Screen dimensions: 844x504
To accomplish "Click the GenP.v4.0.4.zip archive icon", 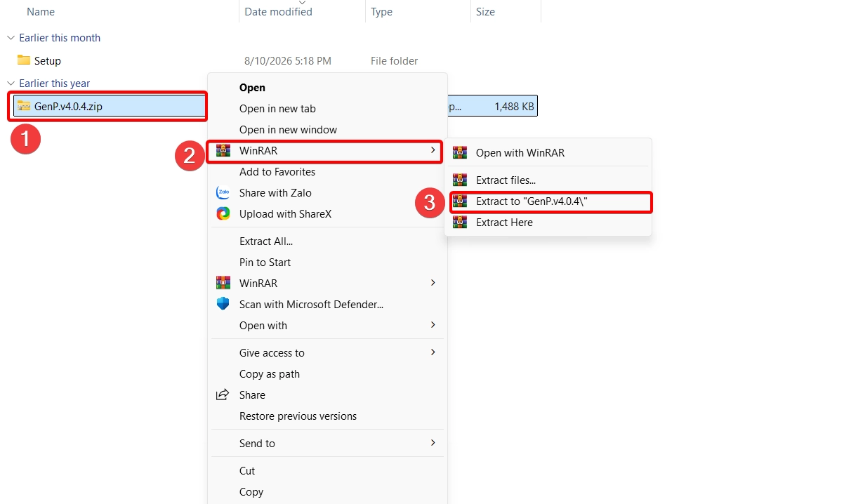I will [24, 106].
